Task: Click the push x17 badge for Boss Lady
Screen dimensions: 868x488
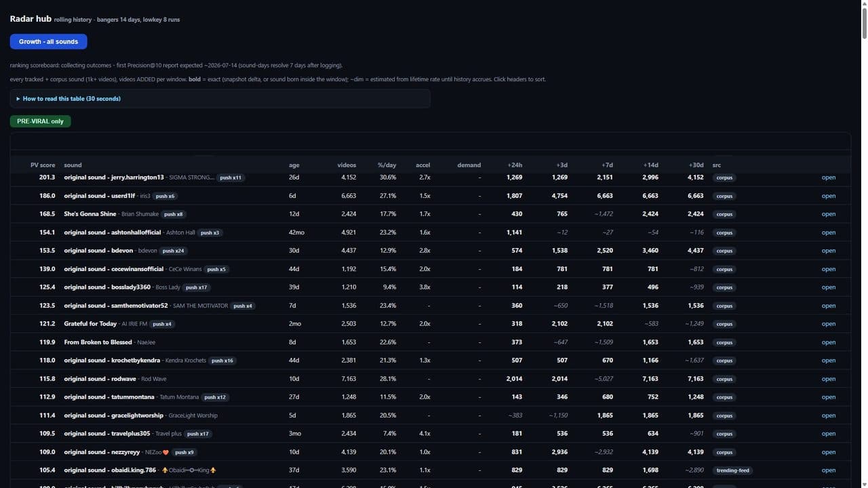Action: click(197, 287)
